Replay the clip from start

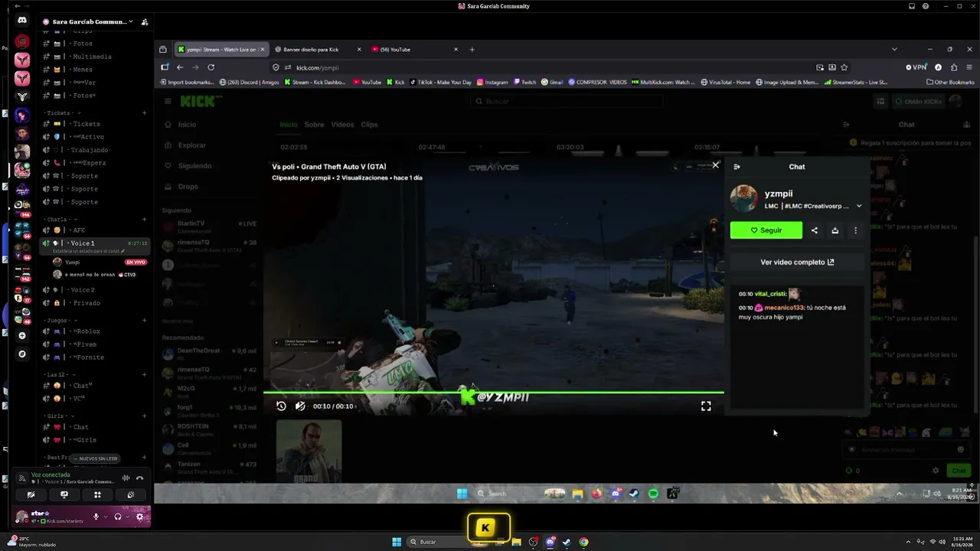coord(281,406)
